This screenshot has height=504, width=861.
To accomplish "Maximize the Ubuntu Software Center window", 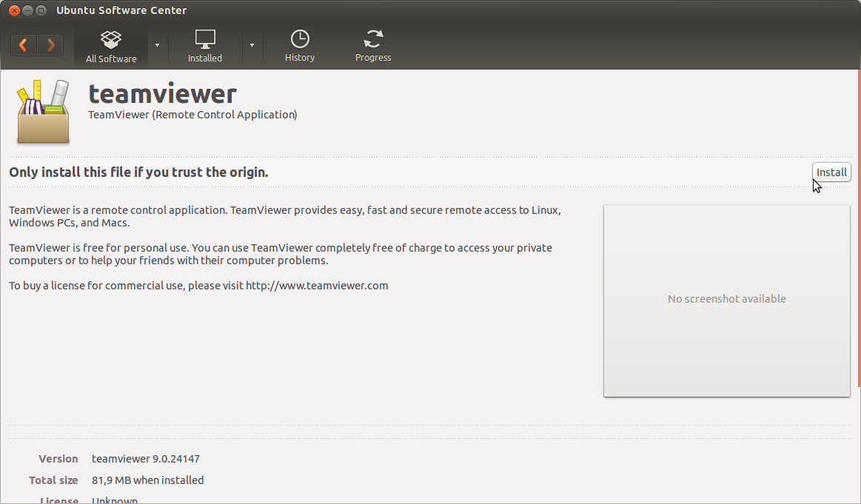I will point(41,10).
